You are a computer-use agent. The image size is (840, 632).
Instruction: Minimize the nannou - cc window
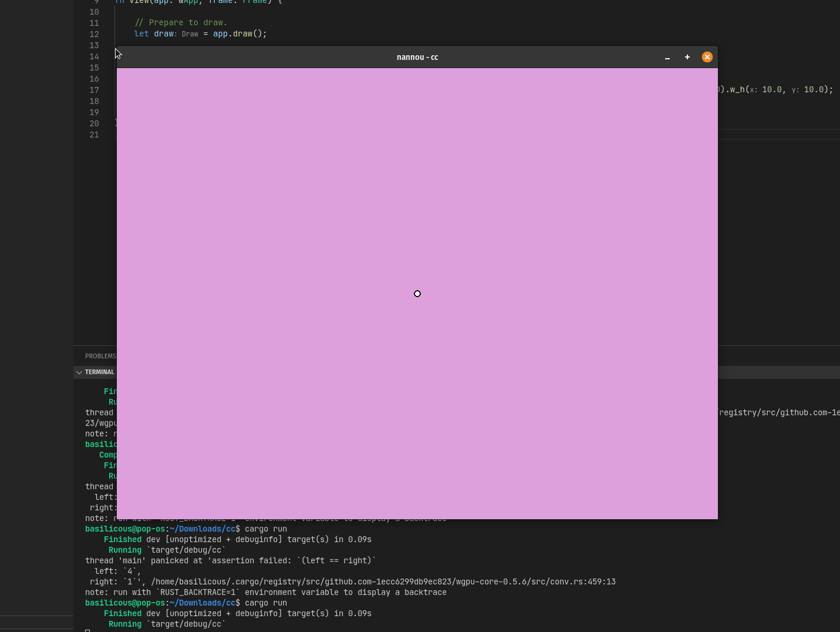pos(667,58)
